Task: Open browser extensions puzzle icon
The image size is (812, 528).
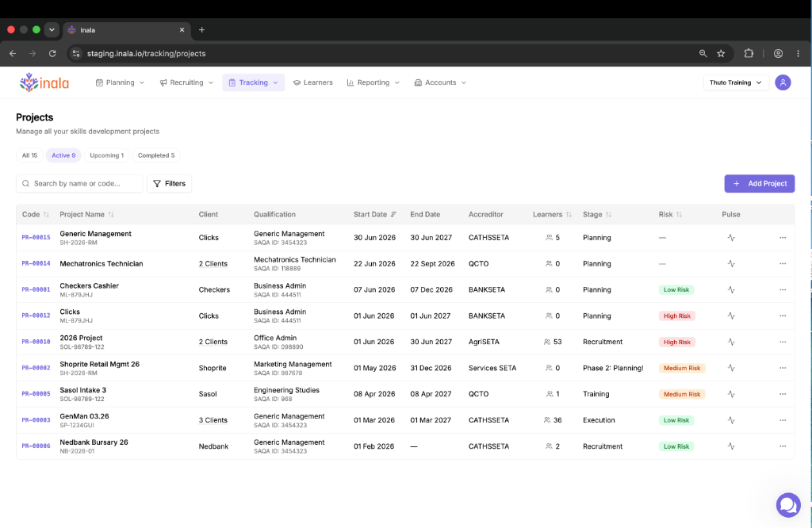Action: click(749, 53)
